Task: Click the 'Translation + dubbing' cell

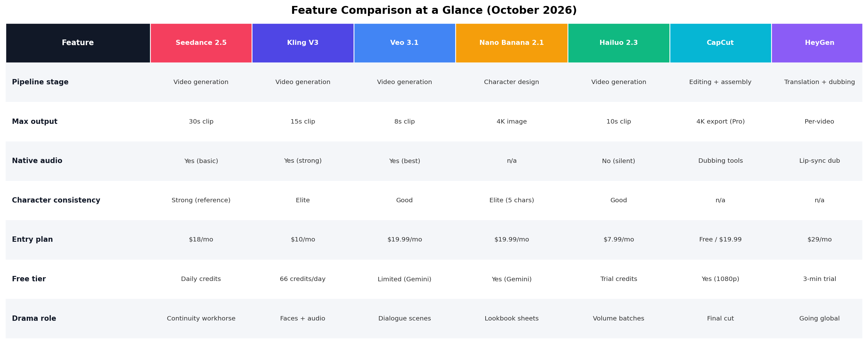Action: click(x=819, y=82)
